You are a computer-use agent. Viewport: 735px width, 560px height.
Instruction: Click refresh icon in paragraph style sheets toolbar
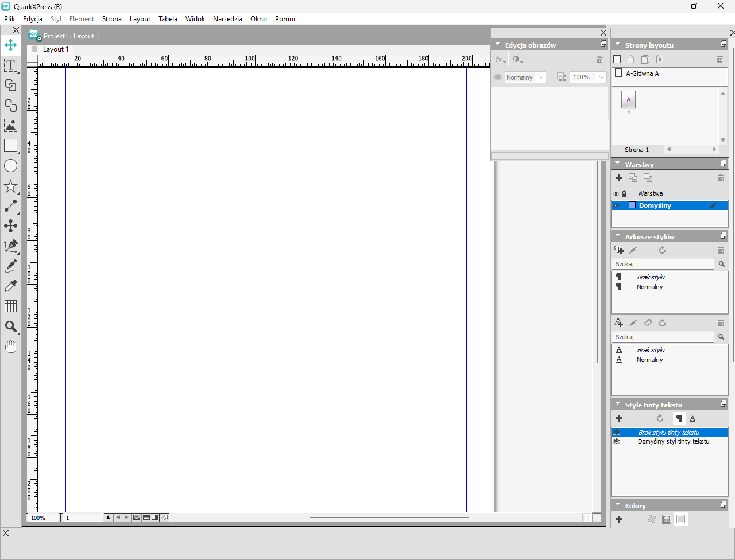662,250
